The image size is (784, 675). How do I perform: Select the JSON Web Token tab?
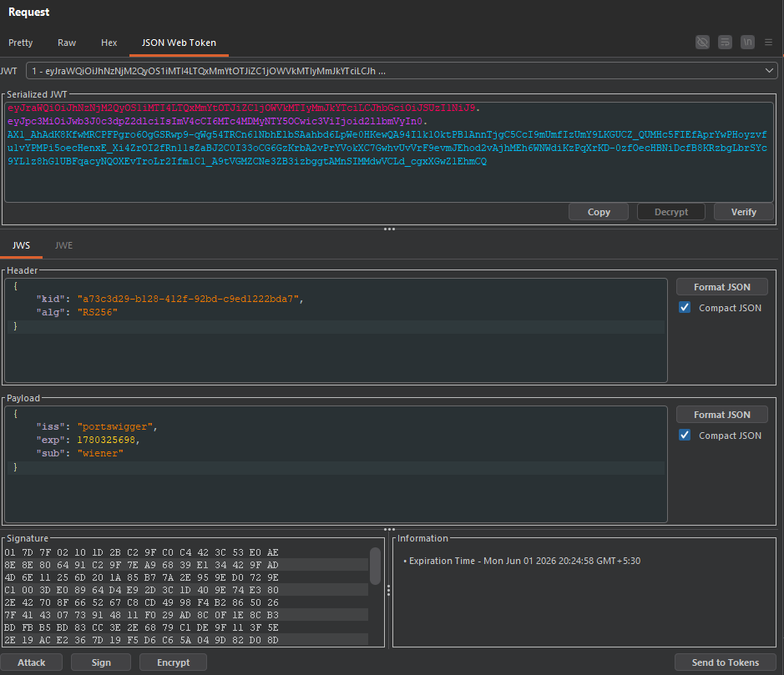click(179, 43)
